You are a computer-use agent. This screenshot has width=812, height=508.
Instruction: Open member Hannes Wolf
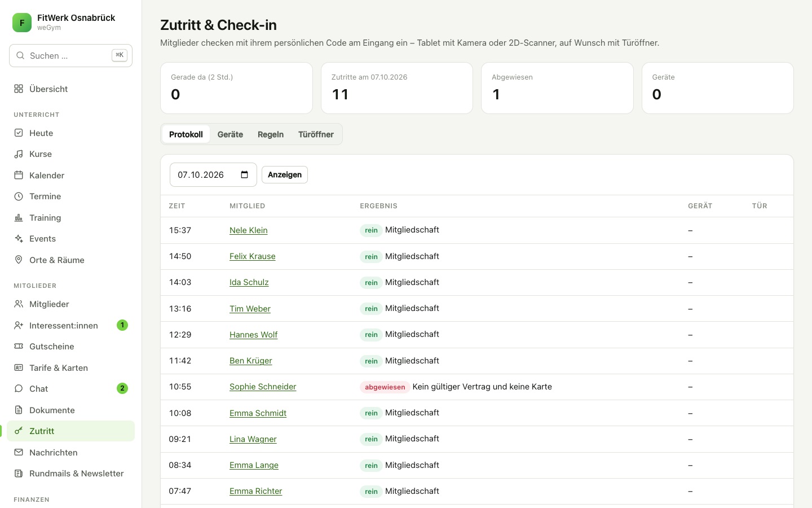click(x=254, y=335)
